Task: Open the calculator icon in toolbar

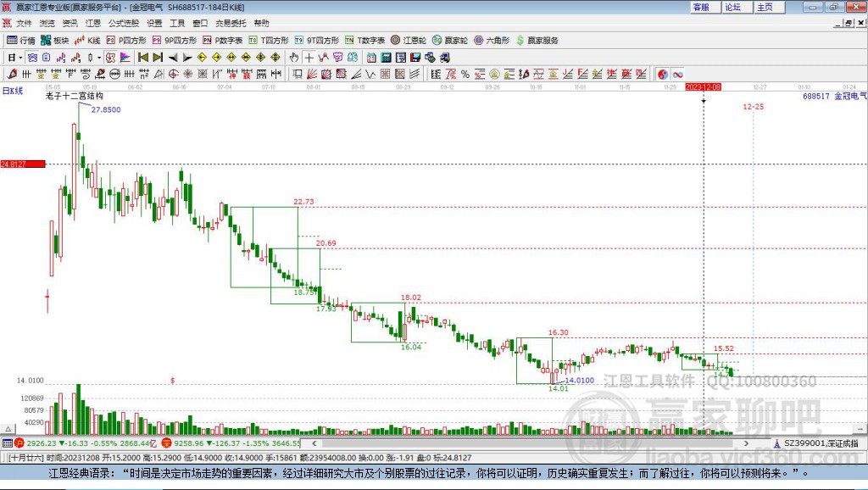Action: (x=386, y=58)
